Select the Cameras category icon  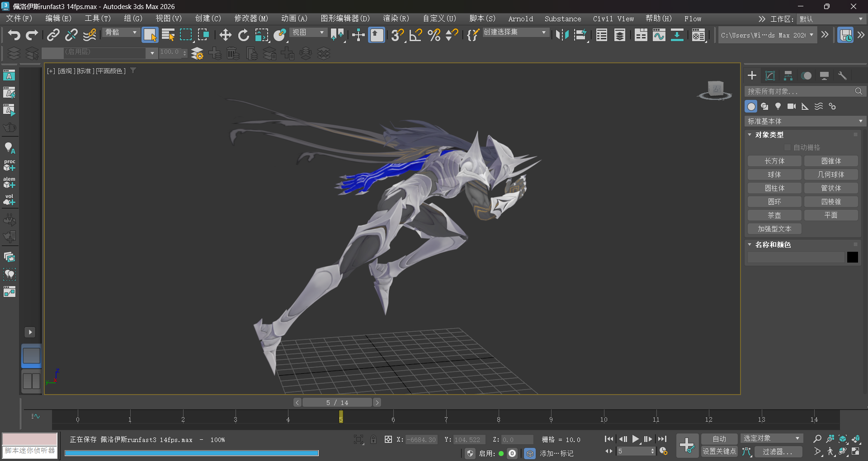[792, 106]
